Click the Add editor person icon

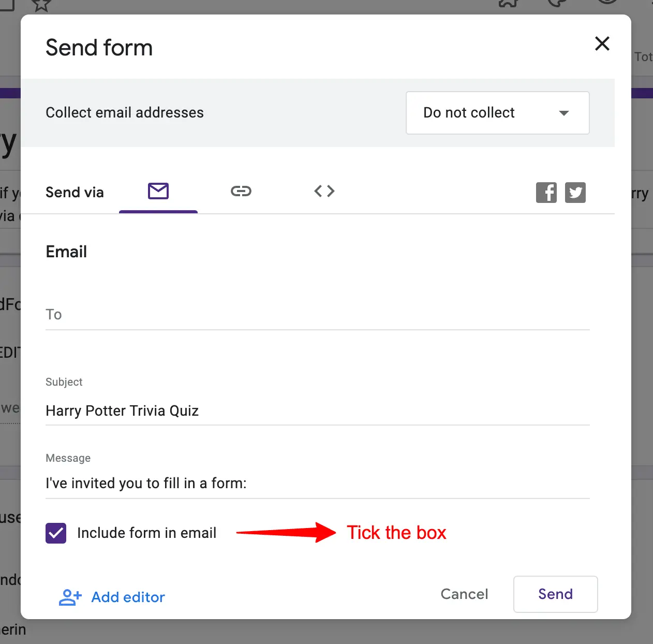coord(70,597)
